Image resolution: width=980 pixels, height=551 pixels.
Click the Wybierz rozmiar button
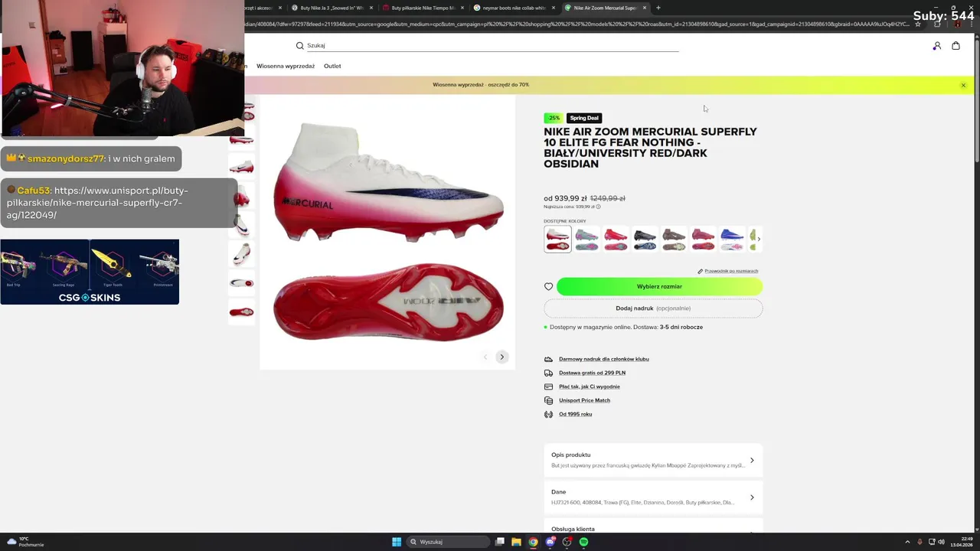click(x=659, y=286)
